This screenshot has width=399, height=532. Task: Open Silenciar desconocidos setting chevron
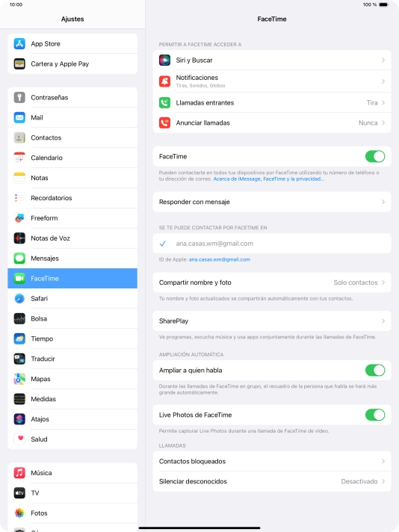(x=383, y=481)
